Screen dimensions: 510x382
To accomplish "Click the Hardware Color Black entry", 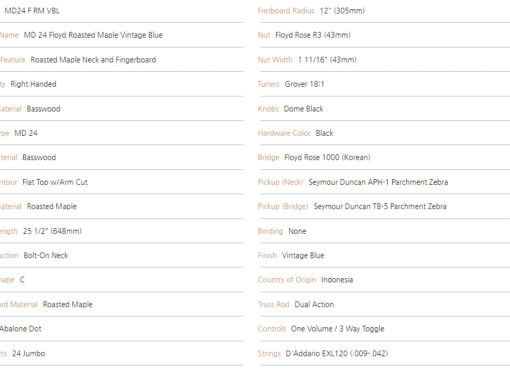I will pyautogui.click(x=295, y=133).
